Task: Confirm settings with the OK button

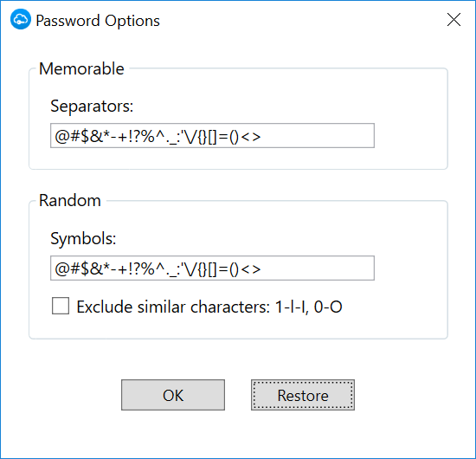Action: click(173, 395)
